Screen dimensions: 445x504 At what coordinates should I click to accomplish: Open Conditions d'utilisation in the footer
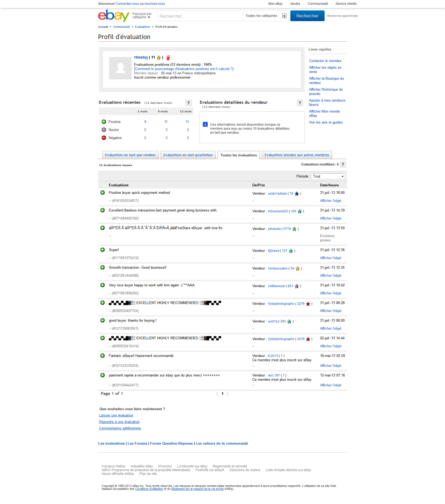click(149, 489)
